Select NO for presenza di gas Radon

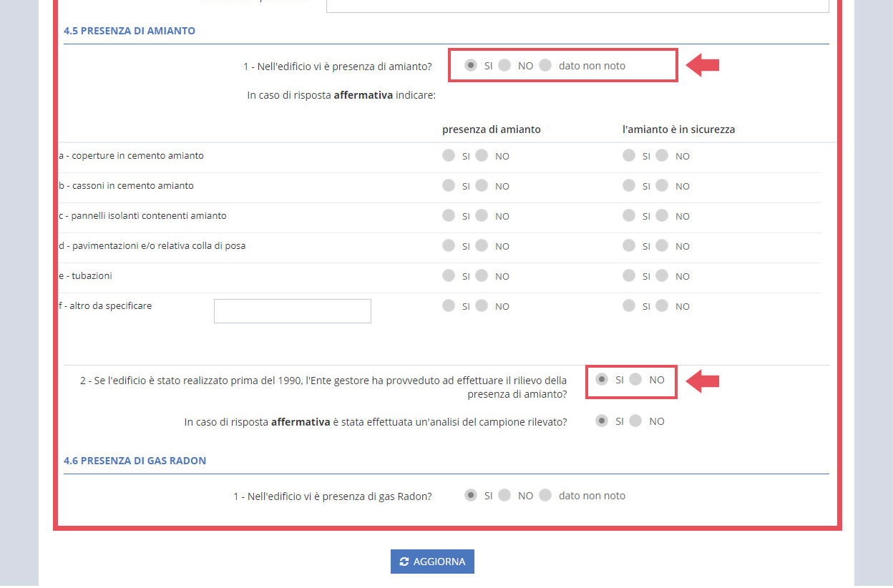click(506, 495)
